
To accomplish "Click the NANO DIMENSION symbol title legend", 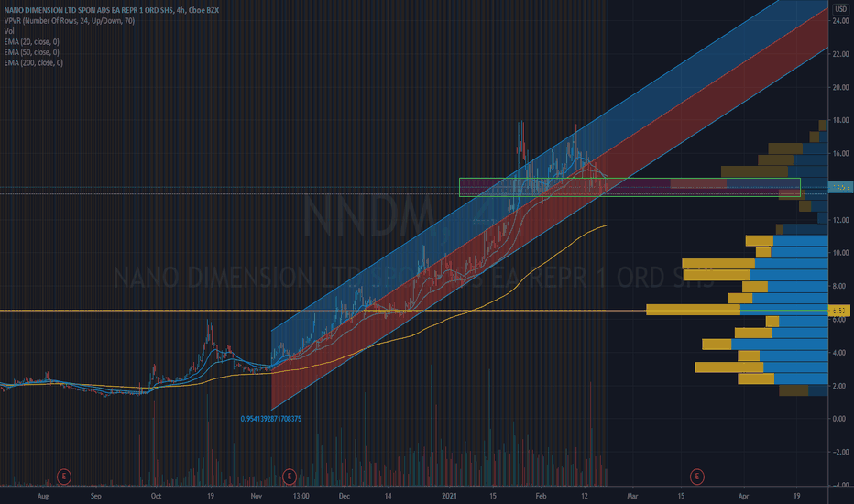I will tap(112, 10).
